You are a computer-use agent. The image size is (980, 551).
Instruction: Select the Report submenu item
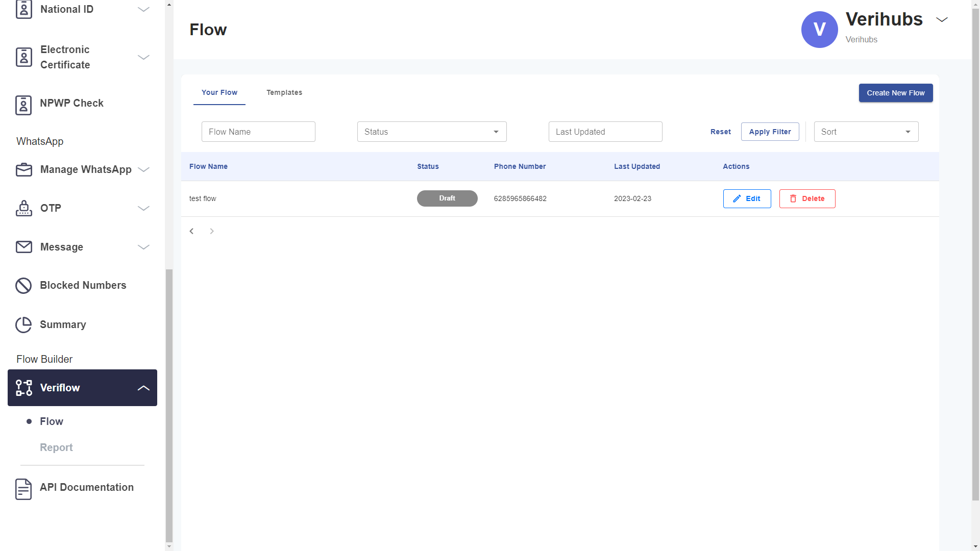pyautogui.click(x=56, y=447)
